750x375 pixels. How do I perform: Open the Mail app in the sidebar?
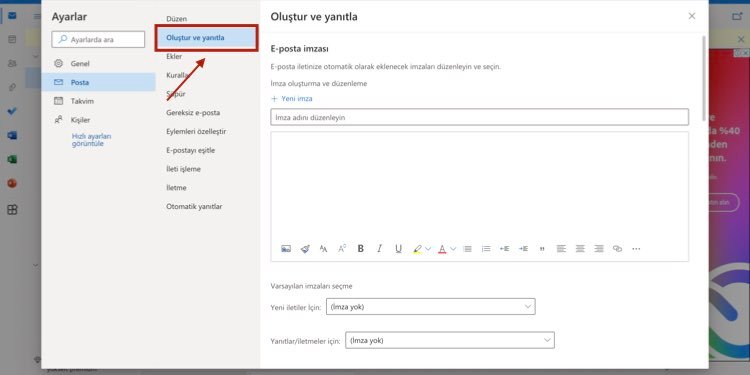tap(12, 16)
